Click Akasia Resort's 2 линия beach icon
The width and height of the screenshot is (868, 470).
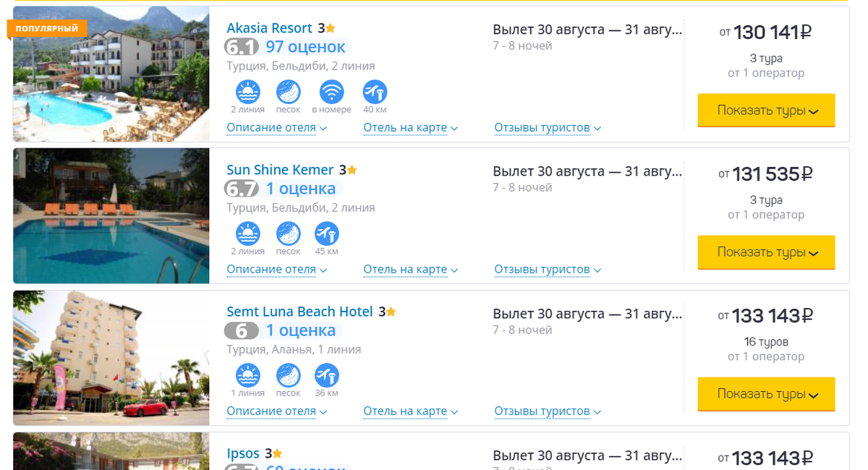coord(247,92)
